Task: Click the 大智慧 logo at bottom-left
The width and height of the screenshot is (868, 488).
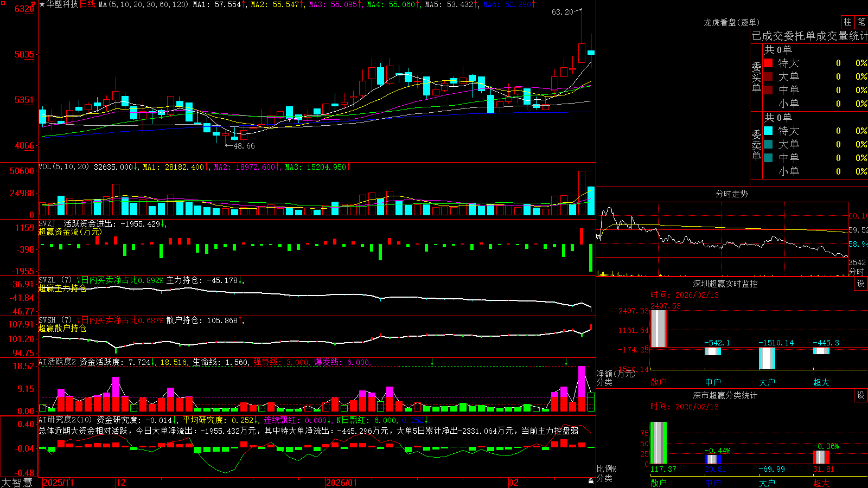Action: click(x=17, y=482)
